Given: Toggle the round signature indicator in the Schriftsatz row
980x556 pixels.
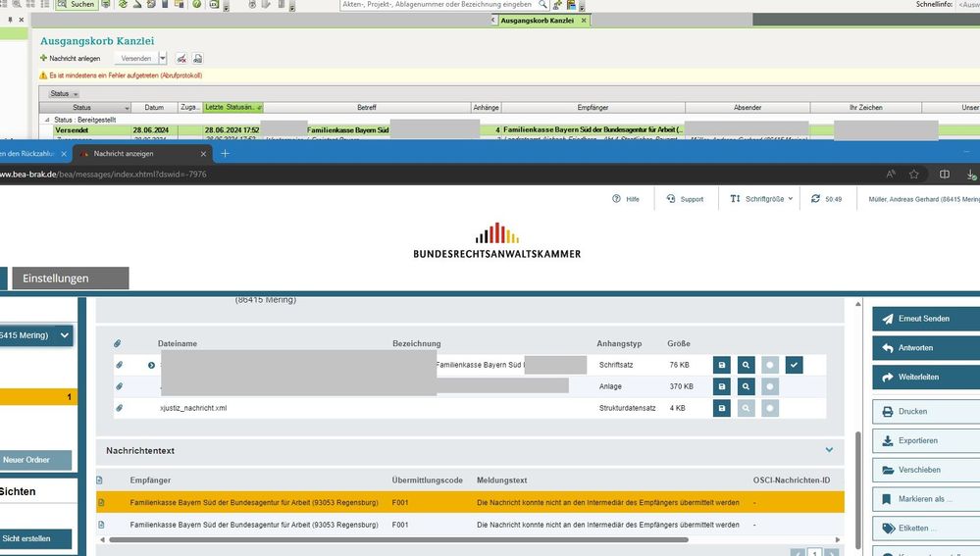Looking at the screenshot, I should (770, 365).
